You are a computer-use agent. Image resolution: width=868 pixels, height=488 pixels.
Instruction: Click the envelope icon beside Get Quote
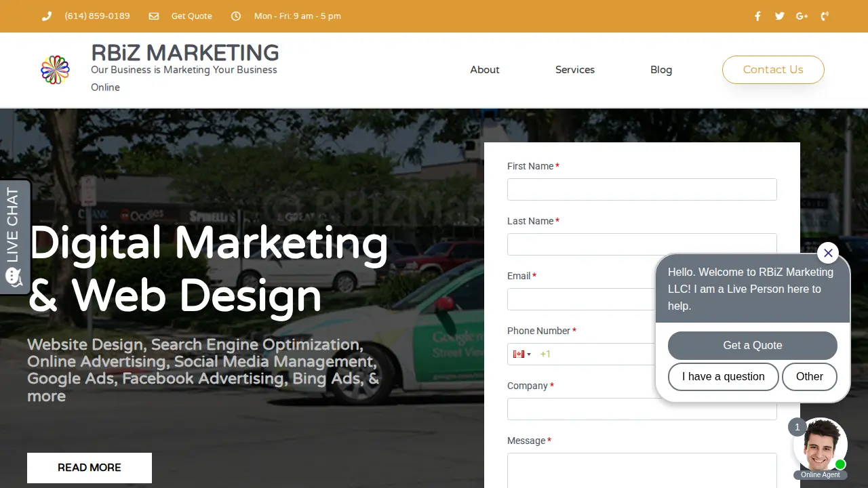click(x=154, y=16)
